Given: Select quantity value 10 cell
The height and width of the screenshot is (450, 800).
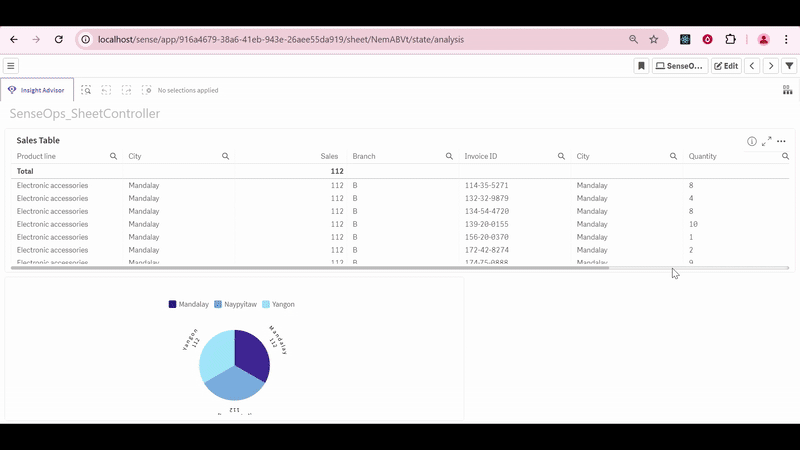Looking at the screenshot, I should tap(736, 224).
